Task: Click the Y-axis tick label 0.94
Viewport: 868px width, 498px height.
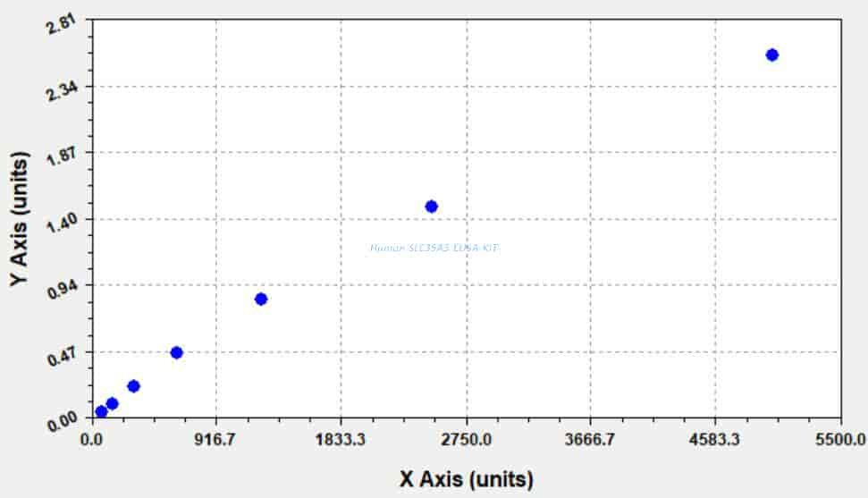Action: coord(62,289)
